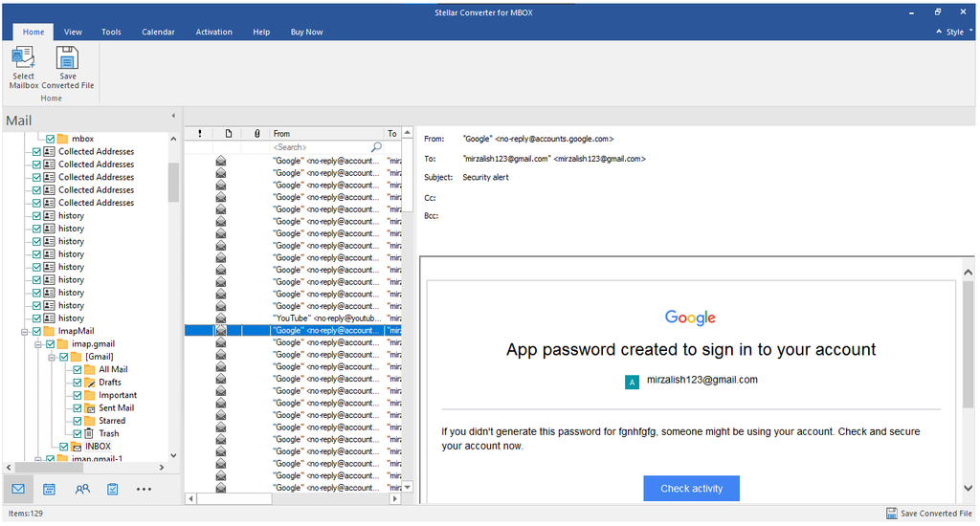This screenshot has width=980, height=526.
Task: Open Calendar view icon in bottom bar
Action: point(50,489)
